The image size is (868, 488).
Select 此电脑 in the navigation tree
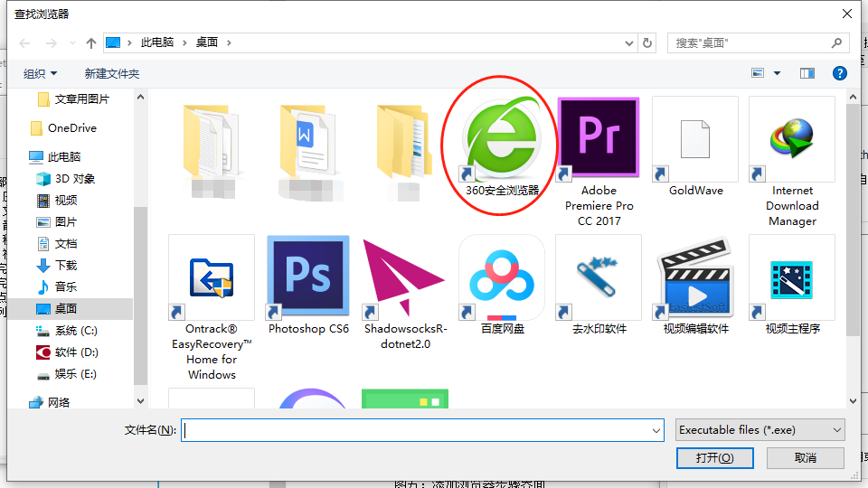55,157
